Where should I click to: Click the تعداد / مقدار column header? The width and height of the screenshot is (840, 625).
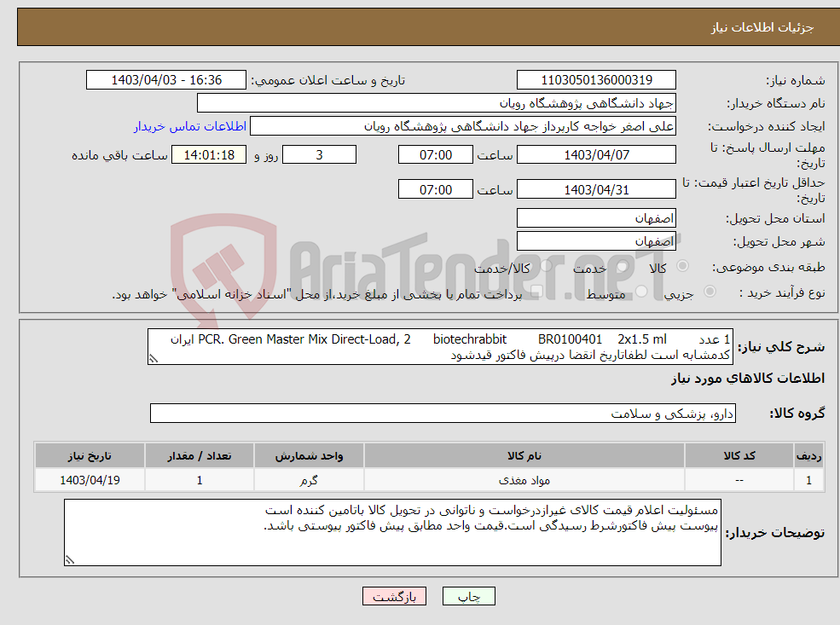tap(200, 456)
